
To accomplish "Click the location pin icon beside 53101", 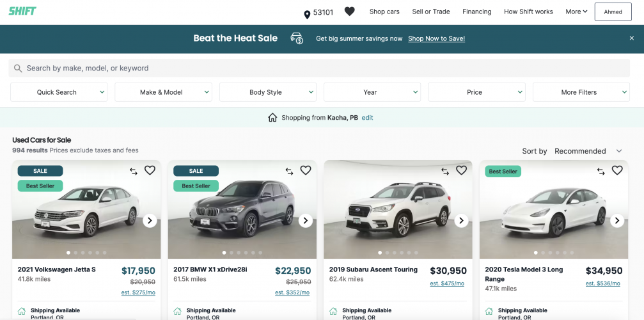I will coord(307,15).
